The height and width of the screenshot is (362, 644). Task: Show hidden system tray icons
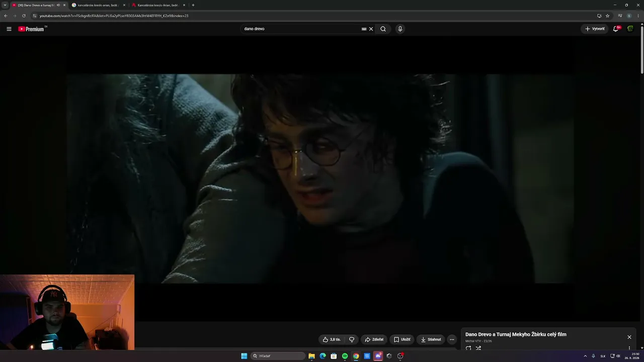click(585, 356)
